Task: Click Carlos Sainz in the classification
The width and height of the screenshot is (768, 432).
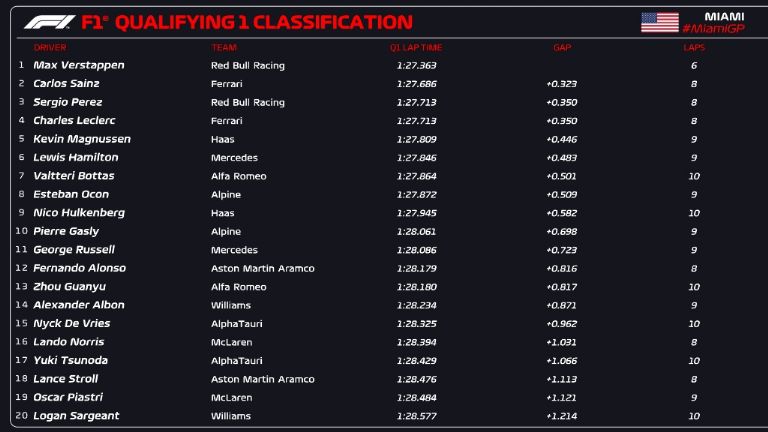Action: (67, 84)
